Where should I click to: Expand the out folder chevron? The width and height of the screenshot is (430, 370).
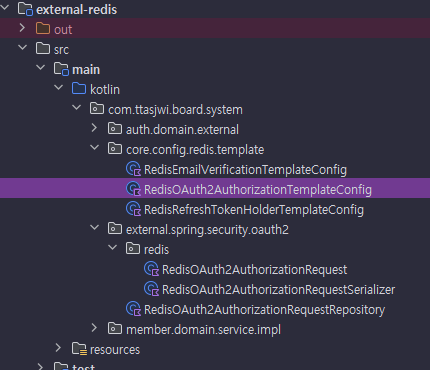point(22,28)
